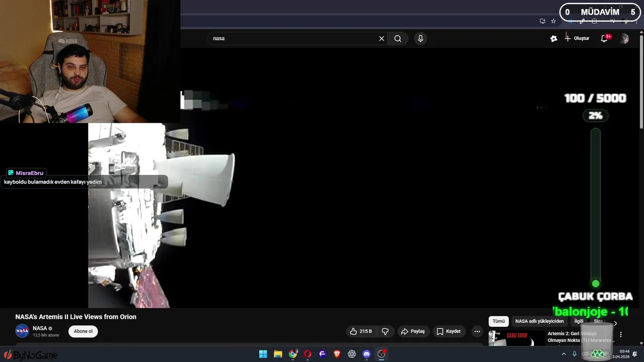Image resolution: width=644 pixels, height=362 pixels.
Task: Click the NASA's Artemis II Live Views title
Action: point(76,317)
